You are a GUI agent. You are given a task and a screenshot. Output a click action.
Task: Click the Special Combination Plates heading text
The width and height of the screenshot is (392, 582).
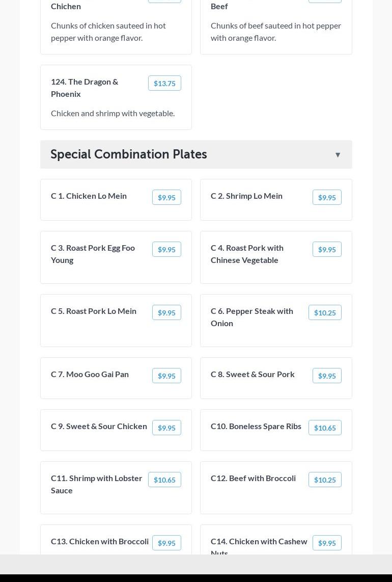tap(129, 154)
